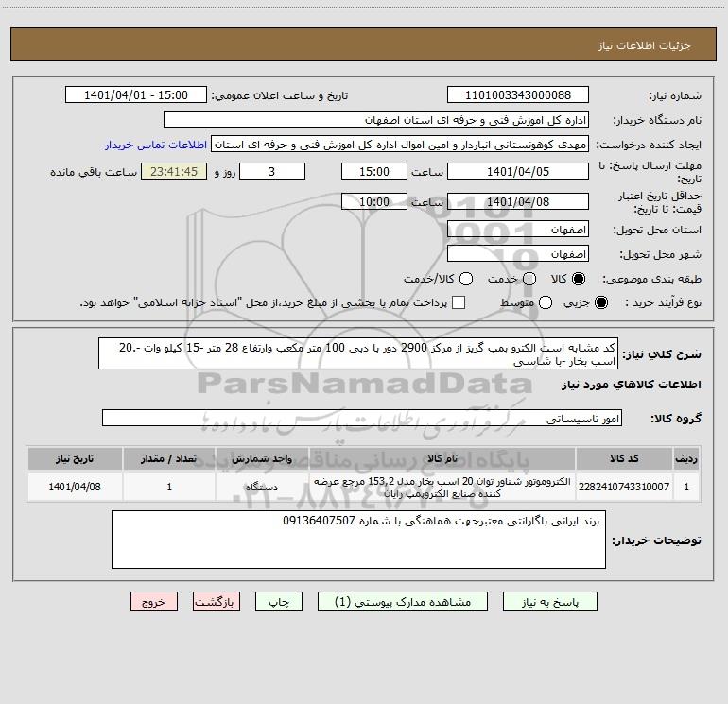Viewport: 728px width, 704px height.
Task: Click the شماره نیاز number field
Action: click(518, 95)
